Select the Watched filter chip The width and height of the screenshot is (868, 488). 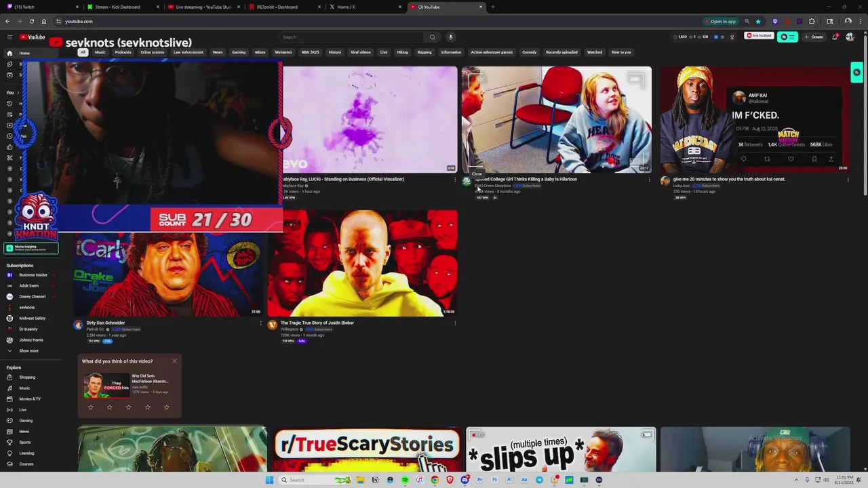(595, 52)
